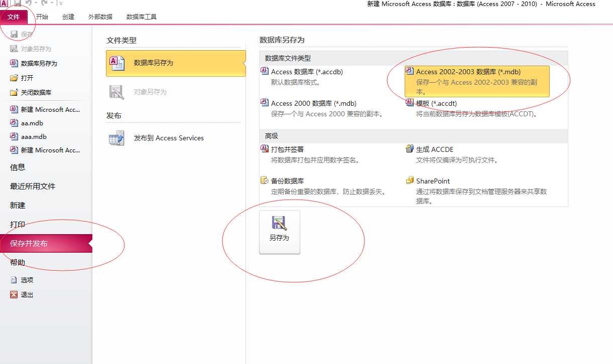Switch to the 外部数据 ribbon tab
This screenshot has height=364, width=613.
[100, 17]
